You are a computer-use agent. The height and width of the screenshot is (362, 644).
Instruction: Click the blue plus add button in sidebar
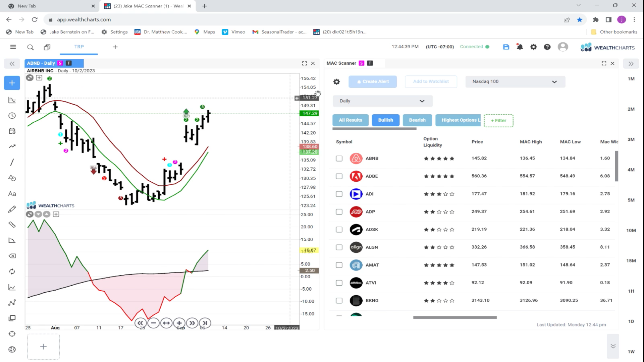pyautogui.click(x=12, y=83)
